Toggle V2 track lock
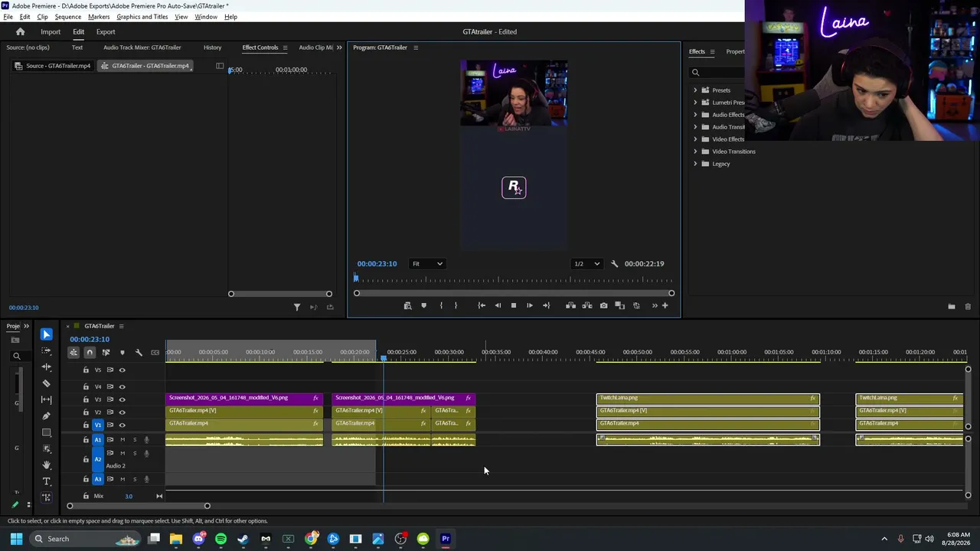The width and height of the screenshot is (980, 551). pyautogui.click(x=86, y=412)
